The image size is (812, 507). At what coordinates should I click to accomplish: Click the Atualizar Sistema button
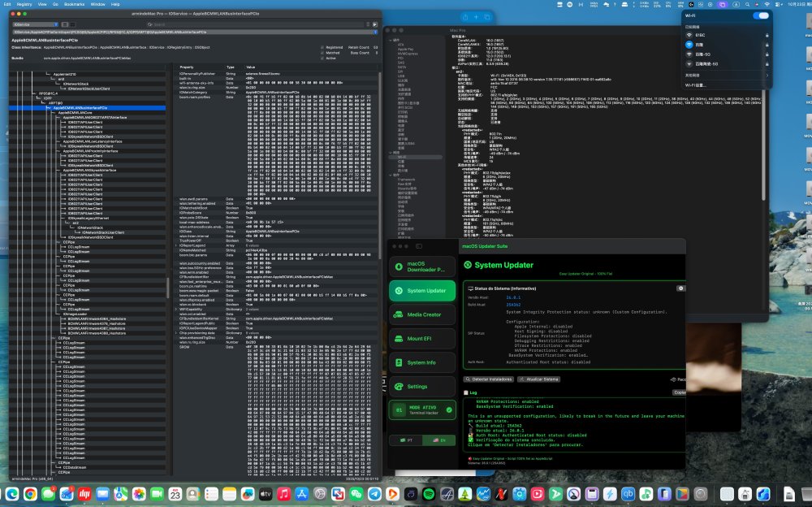[539, 379]
